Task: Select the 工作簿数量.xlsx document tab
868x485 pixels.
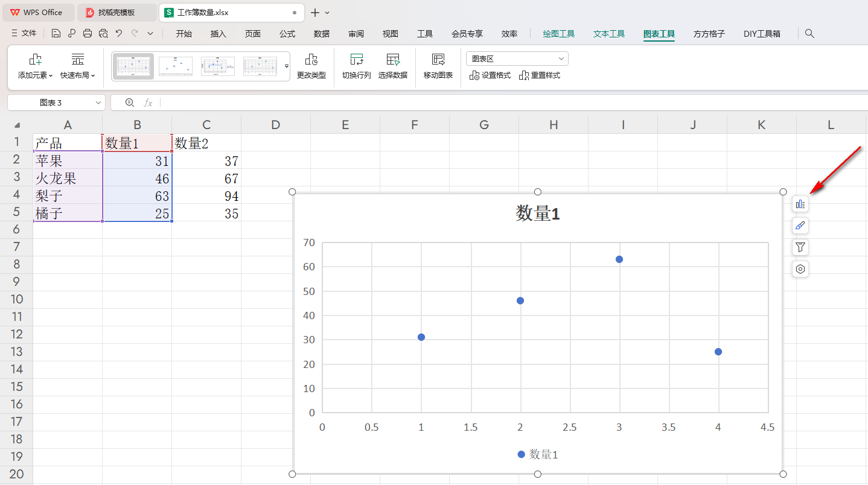Action: click(232, 12)
